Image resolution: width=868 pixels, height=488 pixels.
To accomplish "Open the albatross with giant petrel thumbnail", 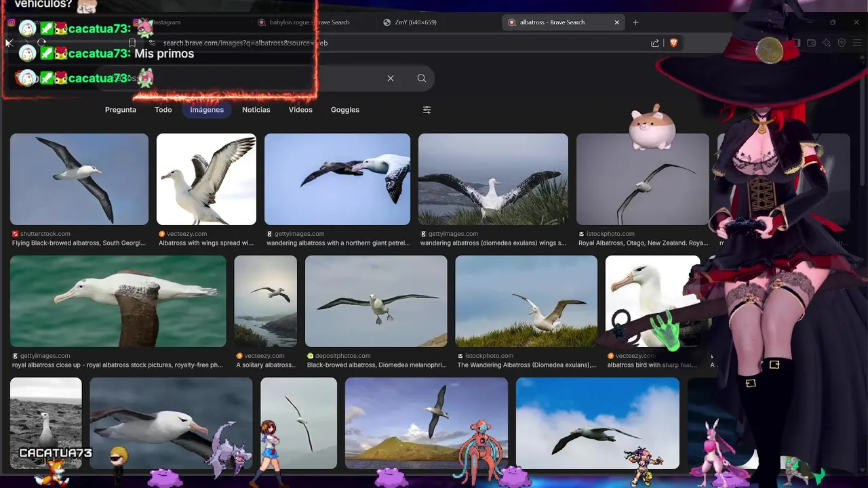I will (337, 179).
